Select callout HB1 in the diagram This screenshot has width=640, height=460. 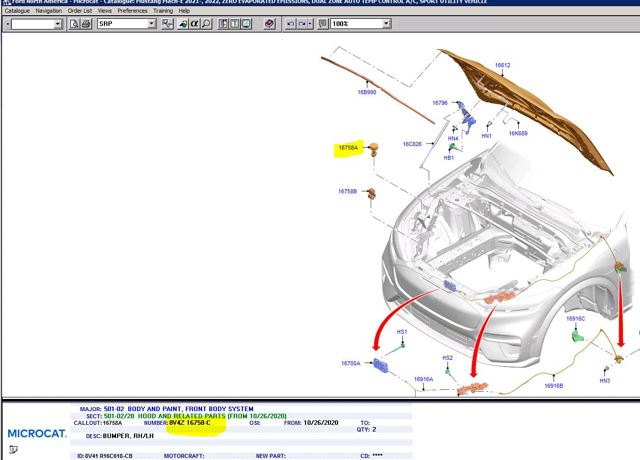pyautogui.click(x=449, y=158)
